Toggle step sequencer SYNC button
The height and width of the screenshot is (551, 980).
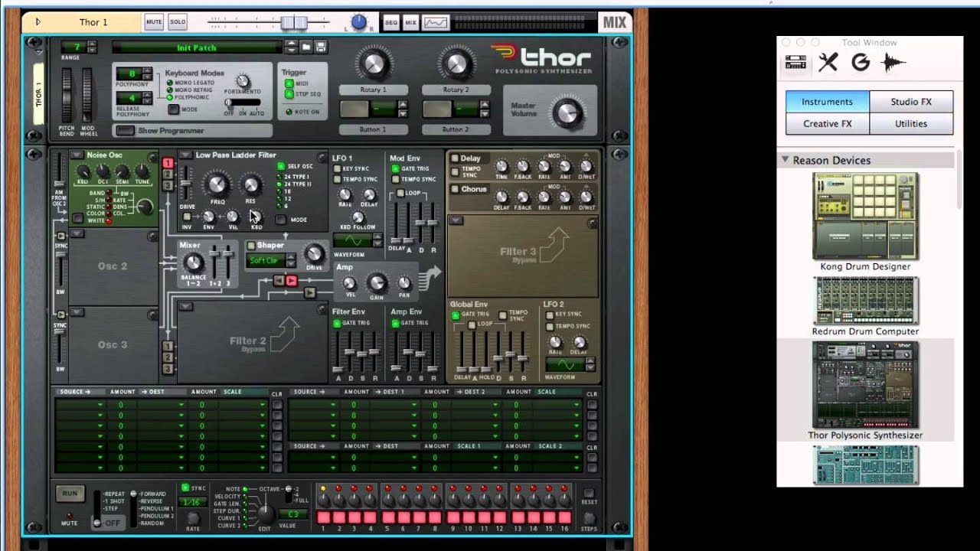coord(185,487)
